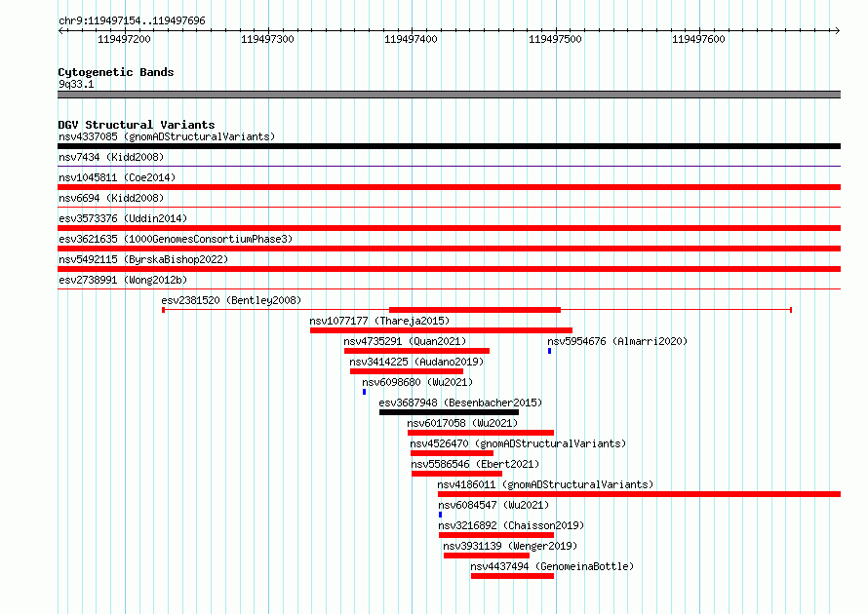Viewport: 868px width, 614px height.
Task: Click the nsv1045811 (Coe2014) label
Action: [117, 177]
